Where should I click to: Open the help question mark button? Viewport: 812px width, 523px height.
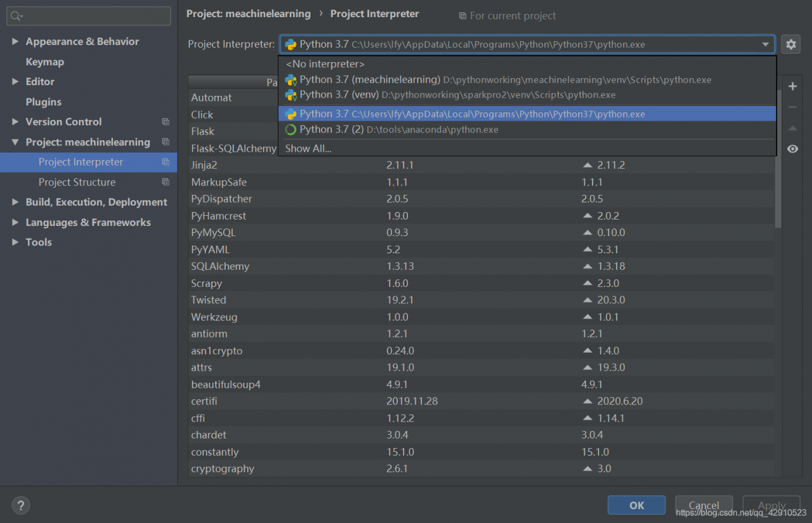tap(21, 505)
